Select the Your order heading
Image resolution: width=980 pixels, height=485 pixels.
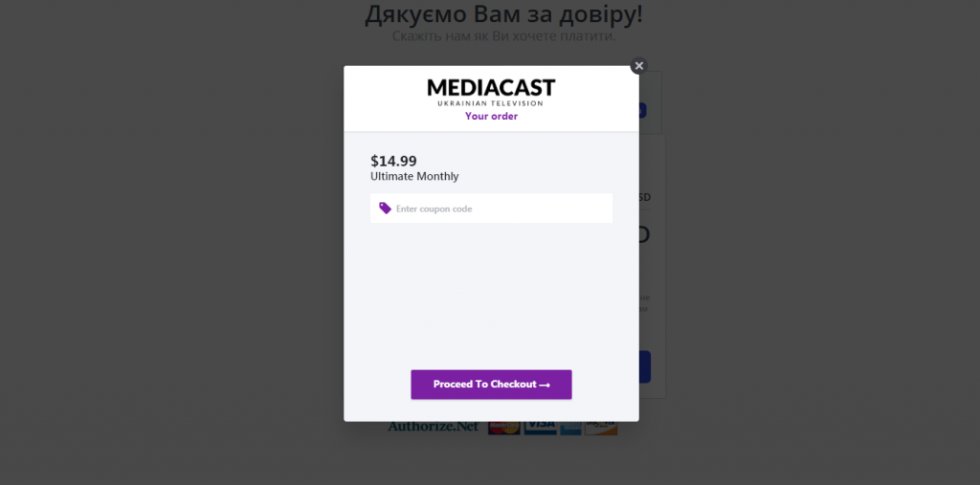pyautogui.click(x=491, y=117)
